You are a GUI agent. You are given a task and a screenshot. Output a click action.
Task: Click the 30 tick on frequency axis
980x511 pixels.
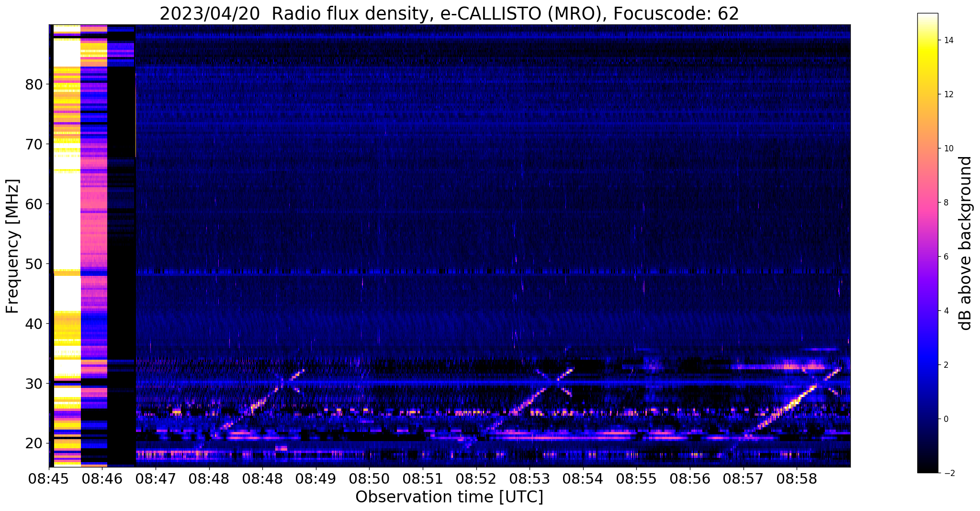point(34,384)
